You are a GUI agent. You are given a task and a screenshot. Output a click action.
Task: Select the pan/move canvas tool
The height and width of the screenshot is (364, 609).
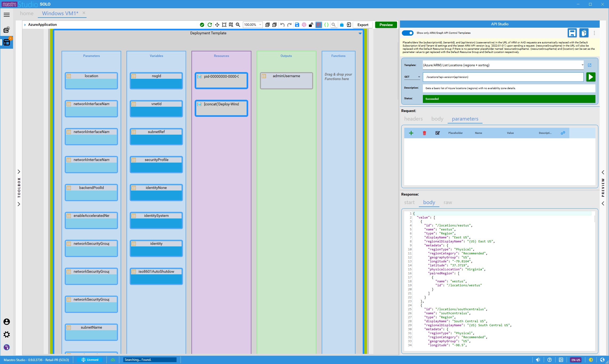217,25
